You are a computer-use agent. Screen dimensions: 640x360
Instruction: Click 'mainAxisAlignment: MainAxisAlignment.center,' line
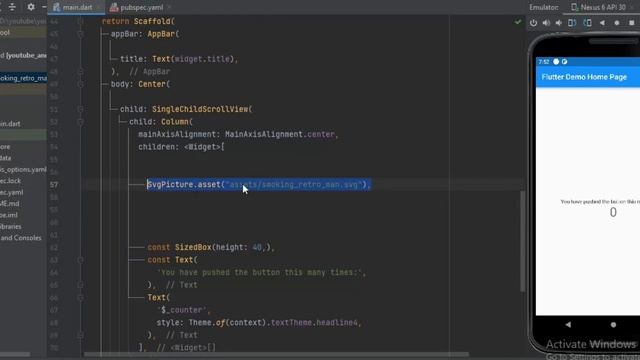pyautogui.click(x=238, y=134)
